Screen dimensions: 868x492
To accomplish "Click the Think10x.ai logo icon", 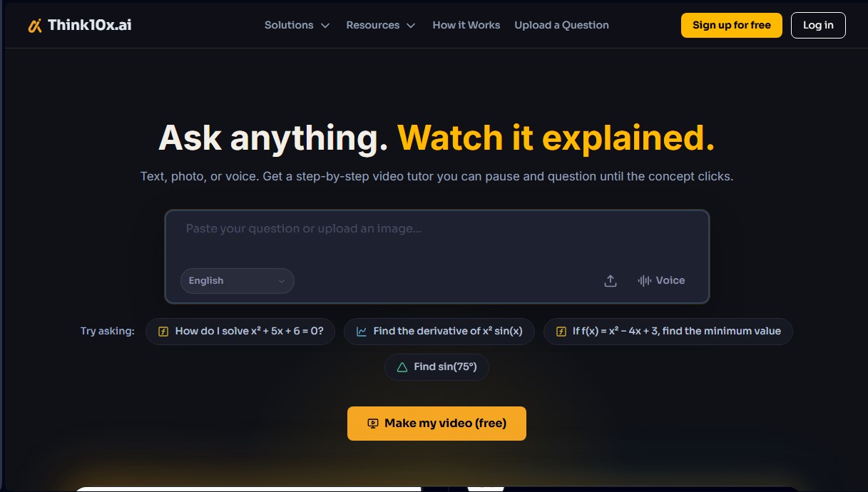I will click(34, 26).
